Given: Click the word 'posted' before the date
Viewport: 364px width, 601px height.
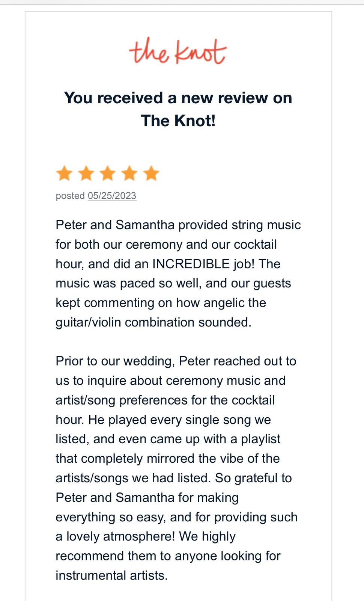Looking at the screenshot, I should coord(70,196).
